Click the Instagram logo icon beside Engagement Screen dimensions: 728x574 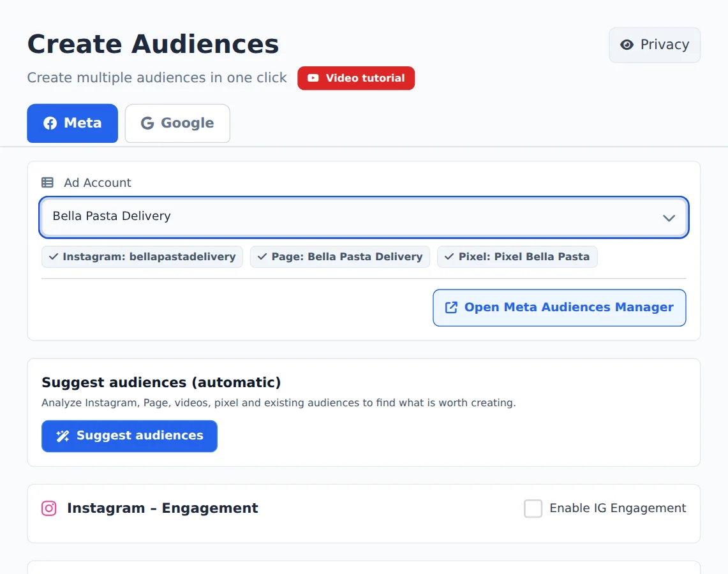click(48, 508)
